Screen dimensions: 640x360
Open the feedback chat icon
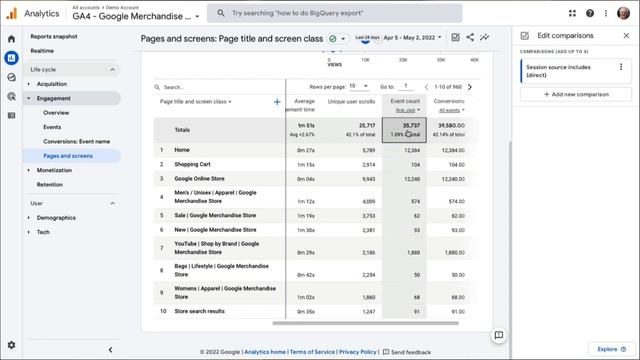(x=498, y=335)
